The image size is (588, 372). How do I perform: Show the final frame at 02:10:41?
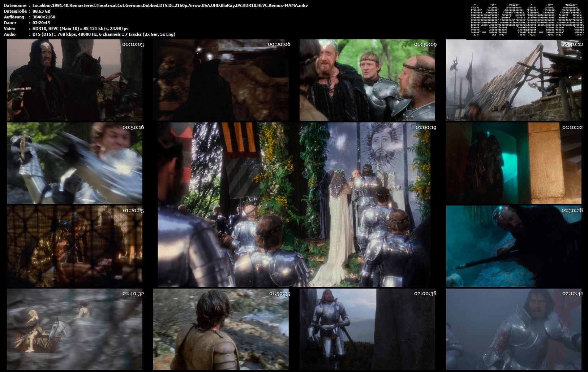click(x=514, y=329)
